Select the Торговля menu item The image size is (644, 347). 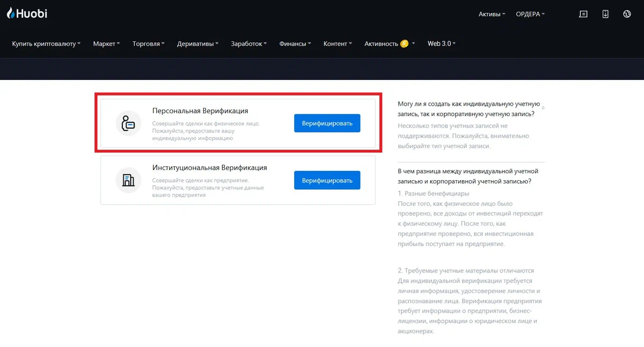coord(148,44)
